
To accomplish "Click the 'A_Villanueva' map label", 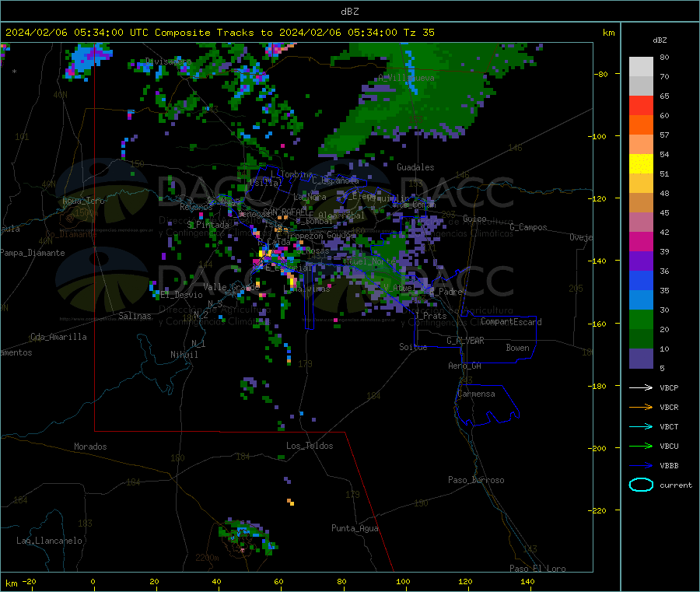I will pyautogui.click(x=406, y=78).
